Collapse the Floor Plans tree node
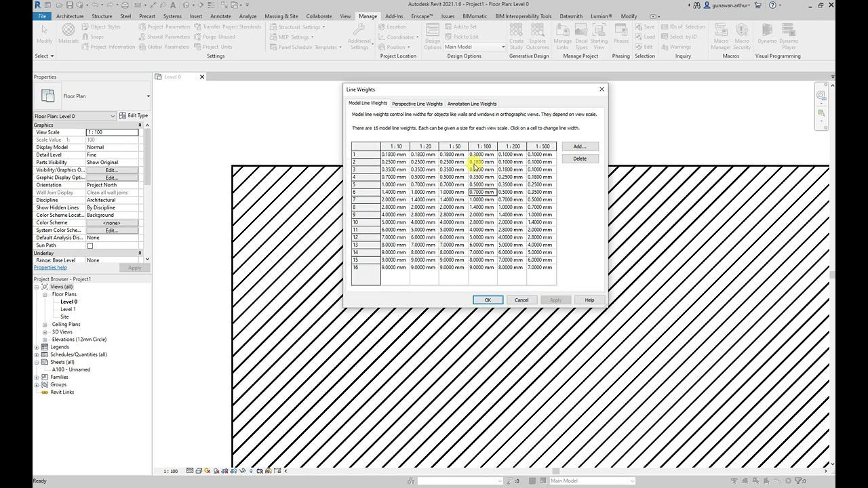Screen dimensions: 868x488 45,295
